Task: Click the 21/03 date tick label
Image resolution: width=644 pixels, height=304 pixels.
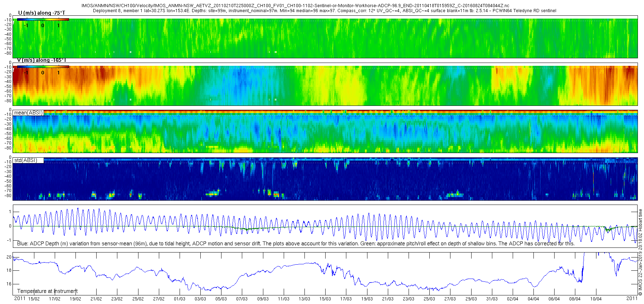Action: tap(387, 299)
